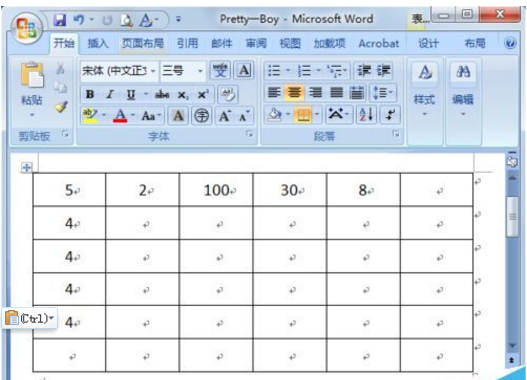Click table cell containing 30
This screenshot has width=527, height=380.
289,189
